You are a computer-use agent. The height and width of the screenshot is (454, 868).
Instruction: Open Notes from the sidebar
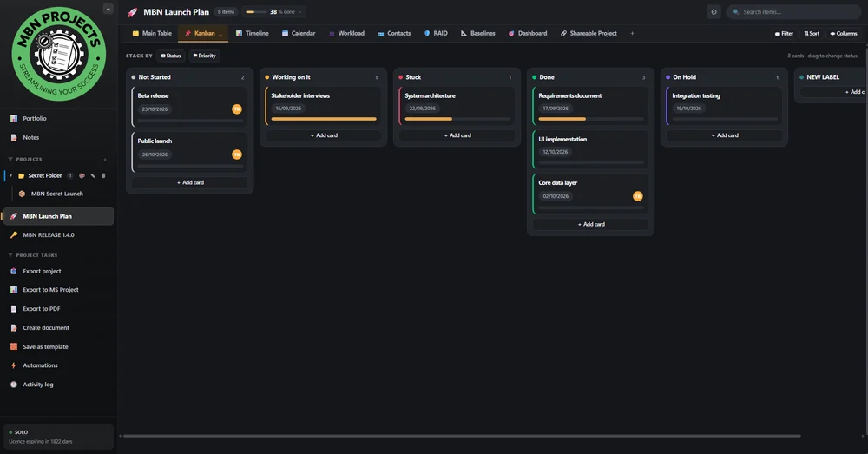pos(31,137)
